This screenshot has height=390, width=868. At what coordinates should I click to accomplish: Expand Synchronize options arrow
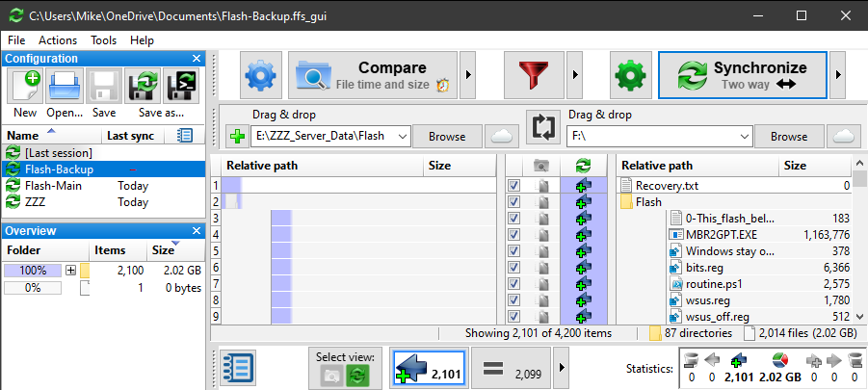pyautogui.click(x=837, y=75)
